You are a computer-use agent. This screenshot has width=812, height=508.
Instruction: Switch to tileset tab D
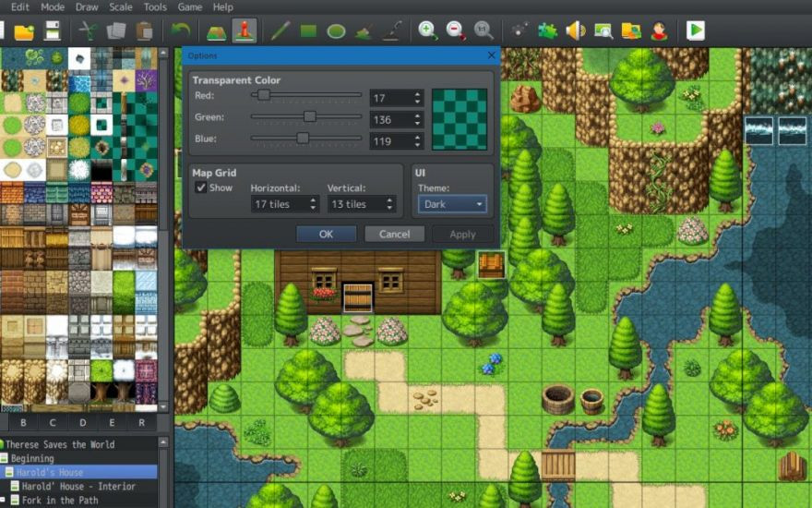click(x=82, y=422)
